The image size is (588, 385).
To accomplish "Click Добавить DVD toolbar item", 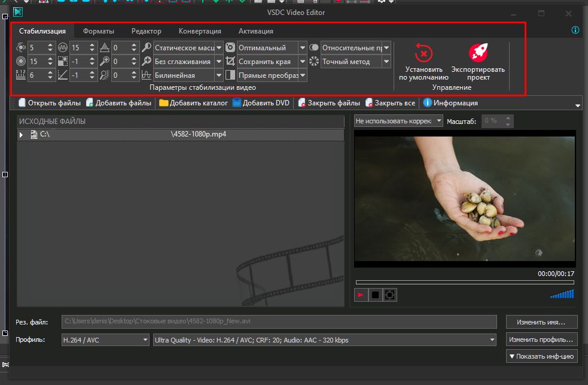I will pos(261,103).
